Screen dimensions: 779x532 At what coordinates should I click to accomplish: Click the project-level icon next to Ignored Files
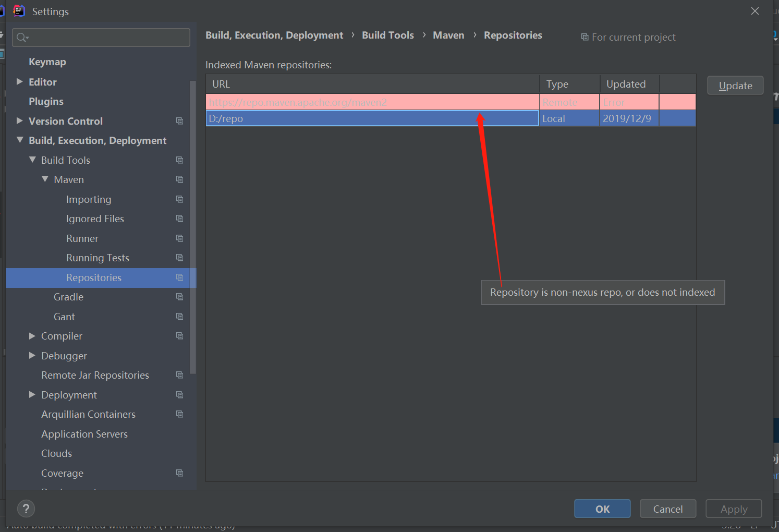tap(180, 219)
